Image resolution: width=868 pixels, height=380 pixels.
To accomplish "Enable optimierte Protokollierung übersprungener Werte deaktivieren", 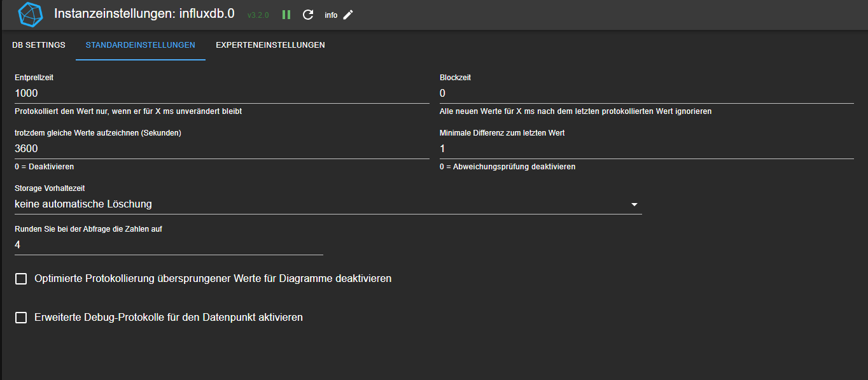I will 21,278.
